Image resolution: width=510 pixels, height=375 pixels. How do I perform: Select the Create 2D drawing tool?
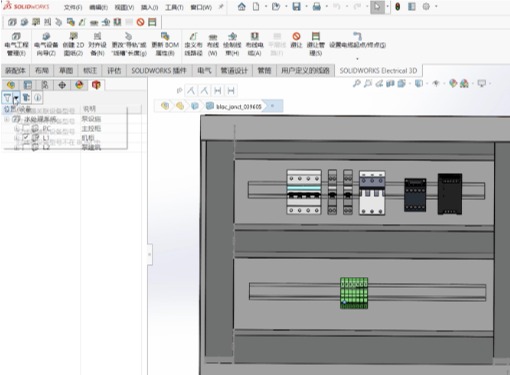click(x=73, y=44)
